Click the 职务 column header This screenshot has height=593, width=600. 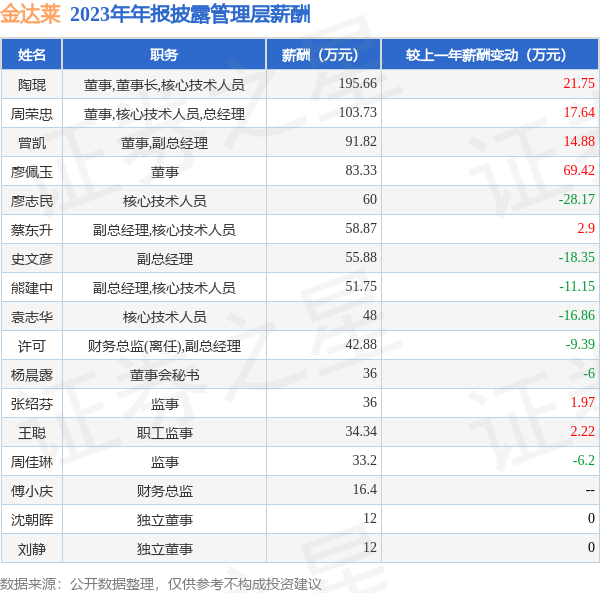pyautogui.click(x=164, y=55)
